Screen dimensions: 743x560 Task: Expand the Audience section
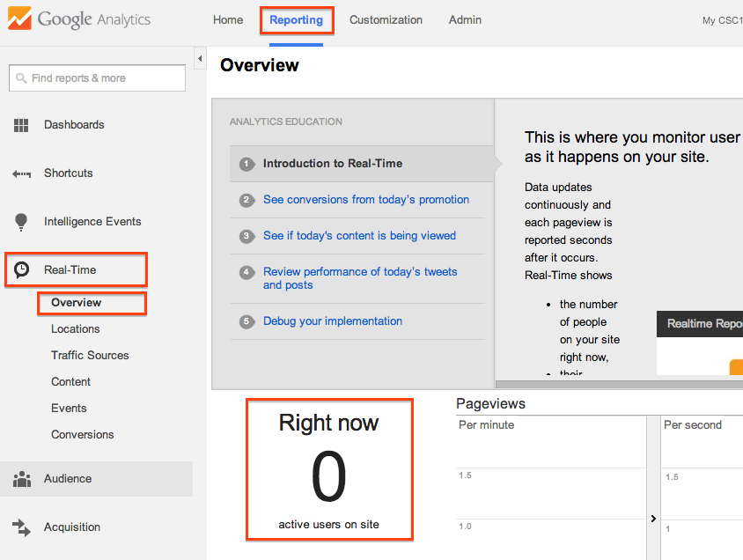[68, 479]
